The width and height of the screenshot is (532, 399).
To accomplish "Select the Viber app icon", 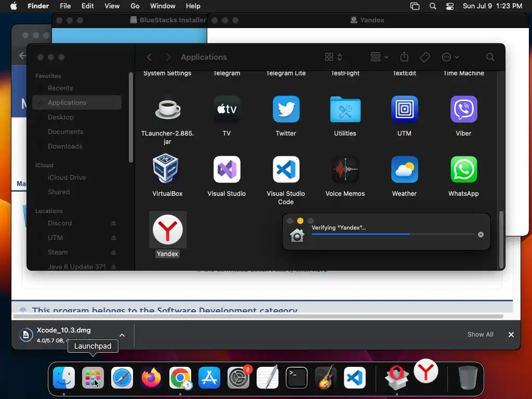I will (463, 109).
